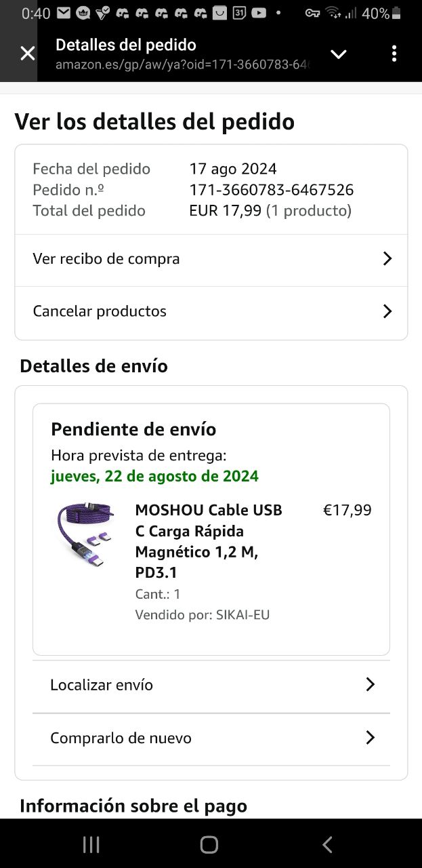Select Comprarlo de nuevo
This screenshot has width=422, height=868.
click(211, 738)
